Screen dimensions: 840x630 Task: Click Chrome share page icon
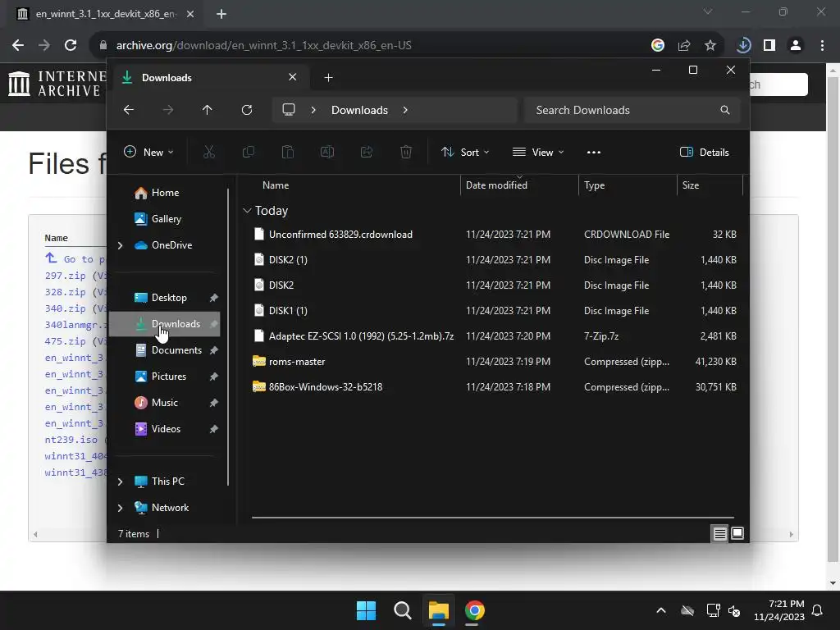(684, 46)
